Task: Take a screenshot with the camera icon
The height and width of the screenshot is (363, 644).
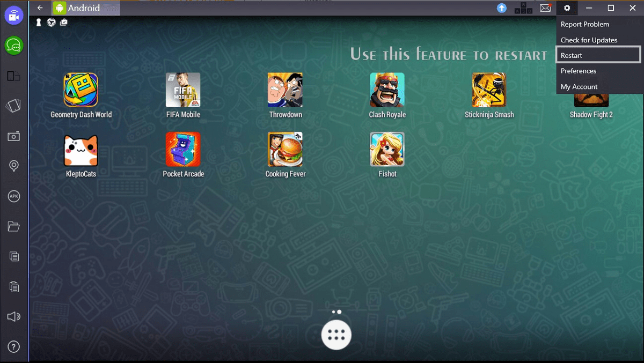Action: (13, 136)
